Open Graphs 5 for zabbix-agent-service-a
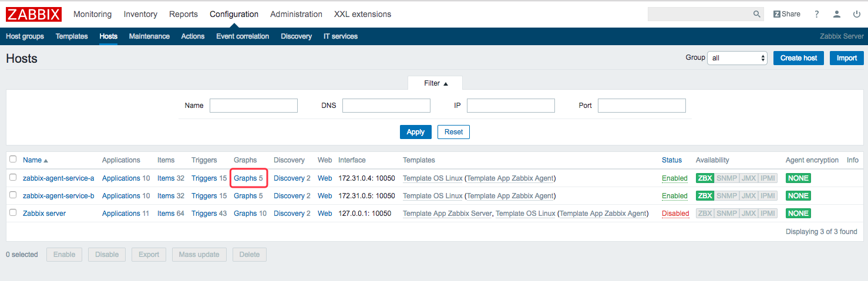The width and height of the screenshot is (868, 281). click(248, 178)
